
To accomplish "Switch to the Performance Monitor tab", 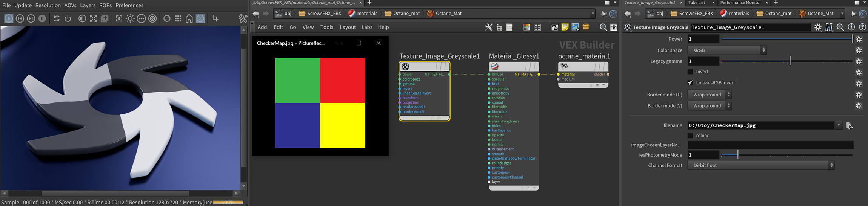I will tap(740, 3).
